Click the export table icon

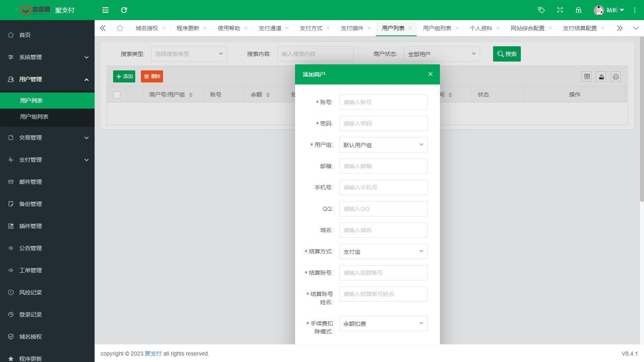601,76
